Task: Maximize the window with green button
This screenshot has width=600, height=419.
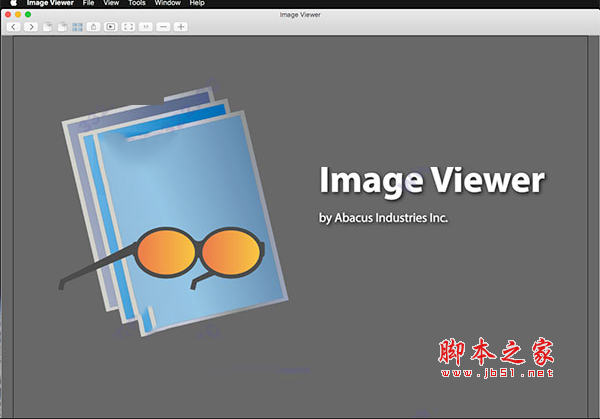Action: tap(28, 15)
